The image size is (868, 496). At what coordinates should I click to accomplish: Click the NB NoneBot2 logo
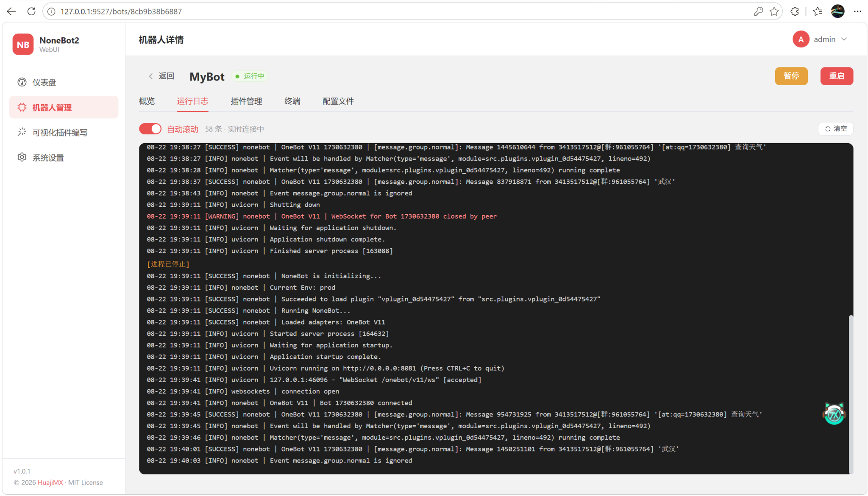pos(23,44)
